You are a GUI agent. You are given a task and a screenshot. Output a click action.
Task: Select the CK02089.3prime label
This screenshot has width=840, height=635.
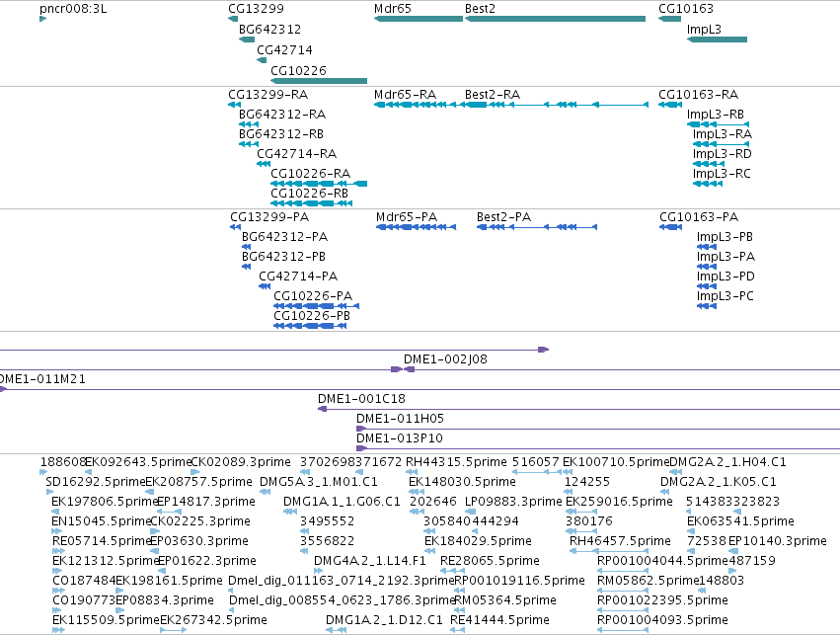(241, 462)
